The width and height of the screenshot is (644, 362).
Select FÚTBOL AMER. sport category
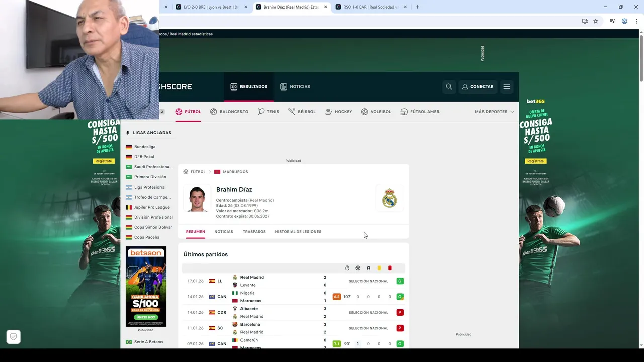coord(421,112)
